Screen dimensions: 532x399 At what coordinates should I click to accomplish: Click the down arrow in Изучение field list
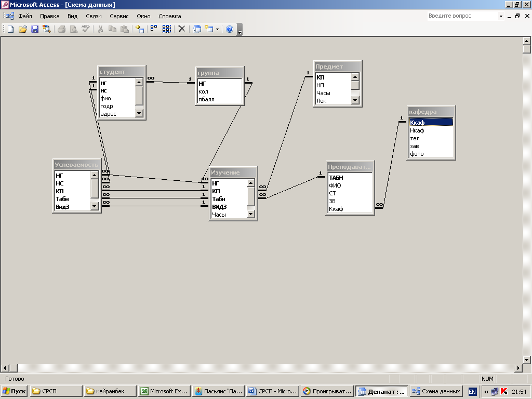251,214
